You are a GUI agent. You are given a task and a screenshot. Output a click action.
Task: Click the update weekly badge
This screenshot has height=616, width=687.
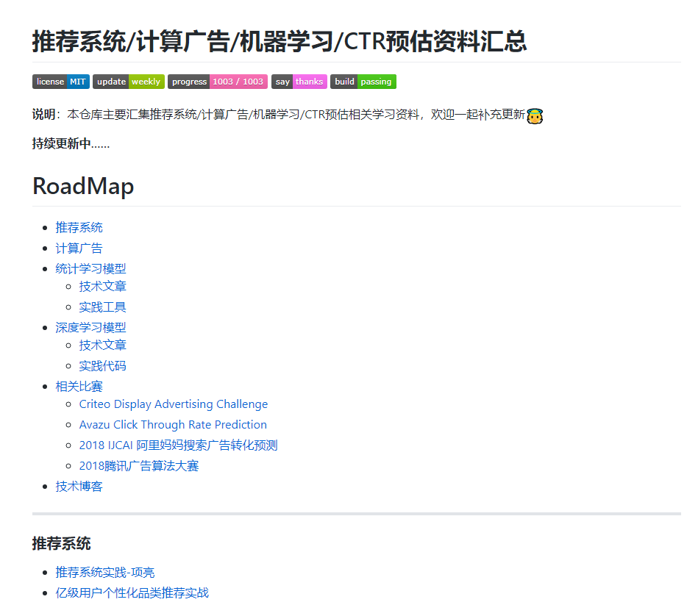tap(129, 82)
